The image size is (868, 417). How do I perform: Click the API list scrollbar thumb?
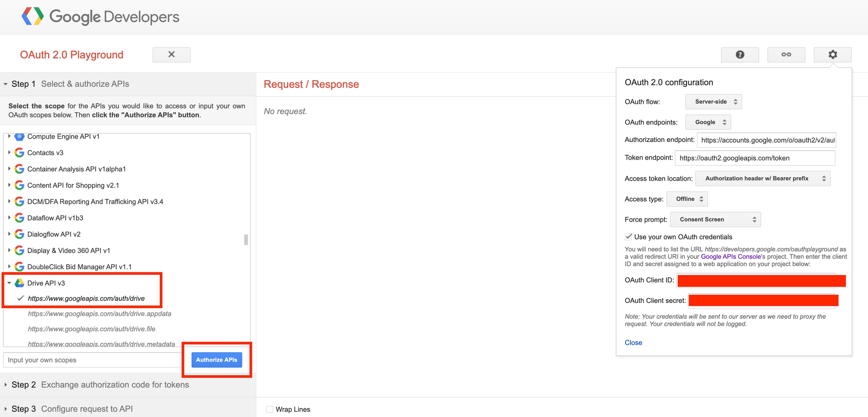click(x=246, y=240)
